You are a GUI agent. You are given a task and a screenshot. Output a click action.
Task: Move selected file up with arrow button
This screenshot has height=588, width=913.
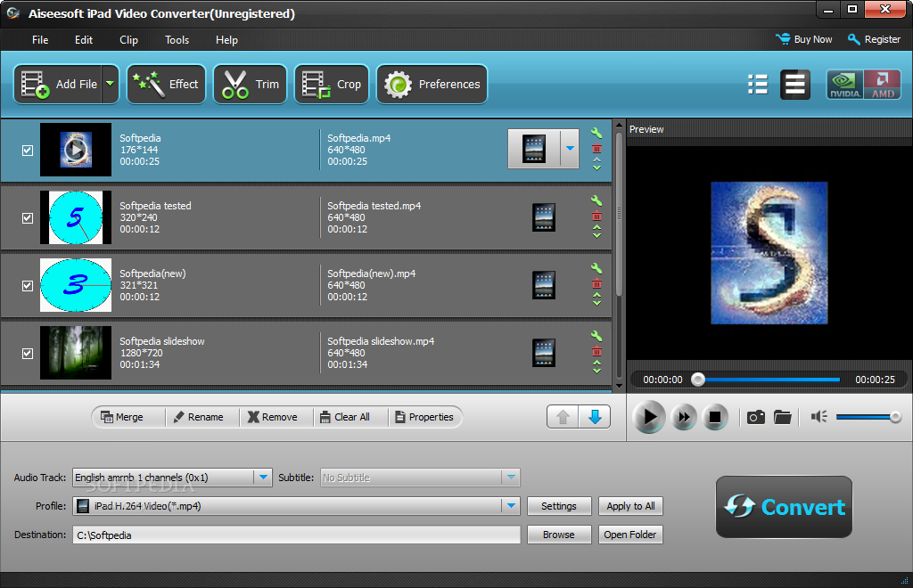[563, 417]
